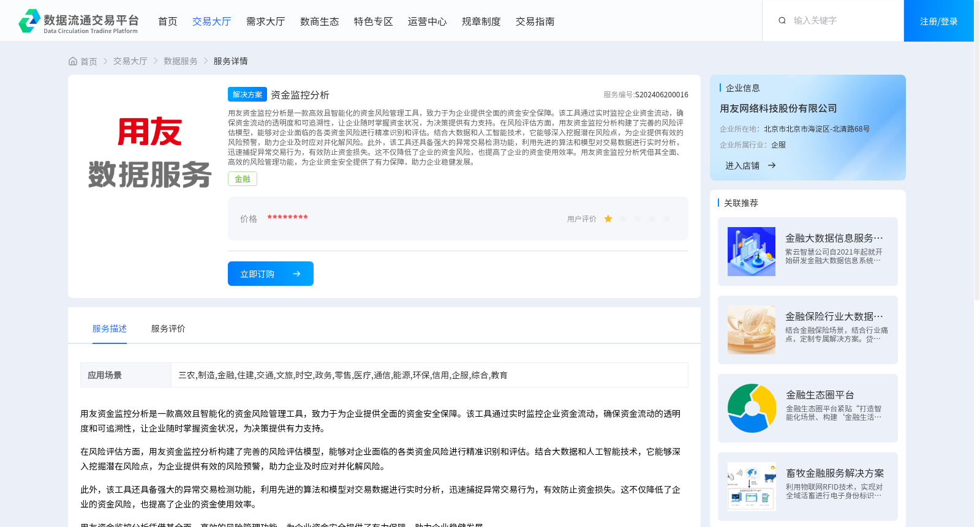
Task: Click company name 用友网络科技股份有限公司
Action: (778, 108)
